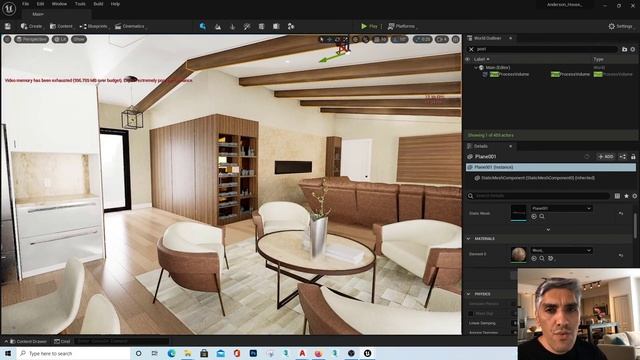
Task: Sort the outliner by Type column
Action: (x=598, y=59)
